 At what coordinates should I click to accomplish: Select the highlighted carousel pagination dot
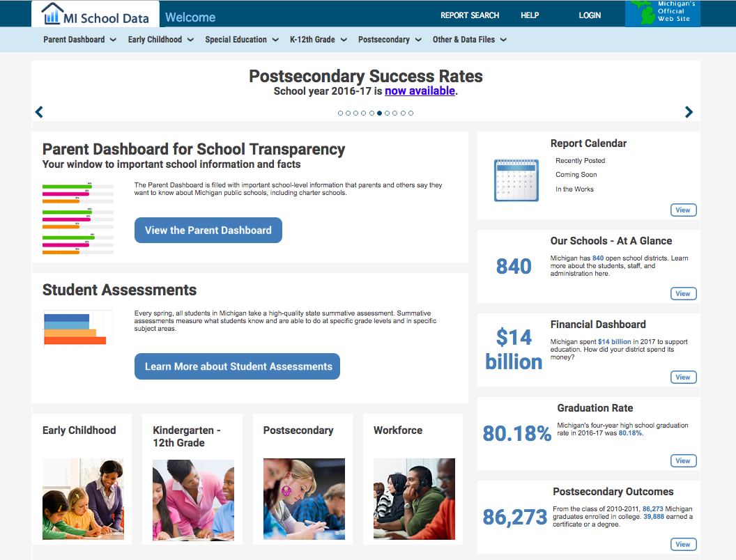pyautogui.click(x=379, y=113)
